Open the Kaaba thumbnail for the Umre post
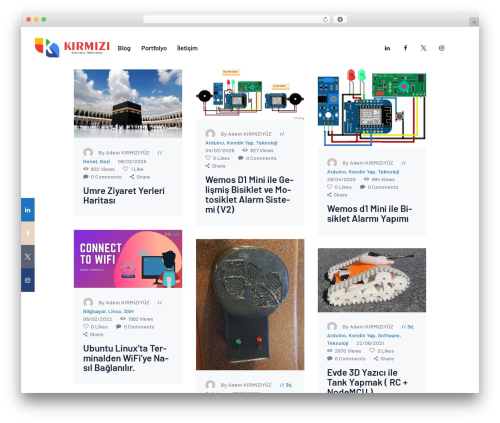 [x=128, y=103]
